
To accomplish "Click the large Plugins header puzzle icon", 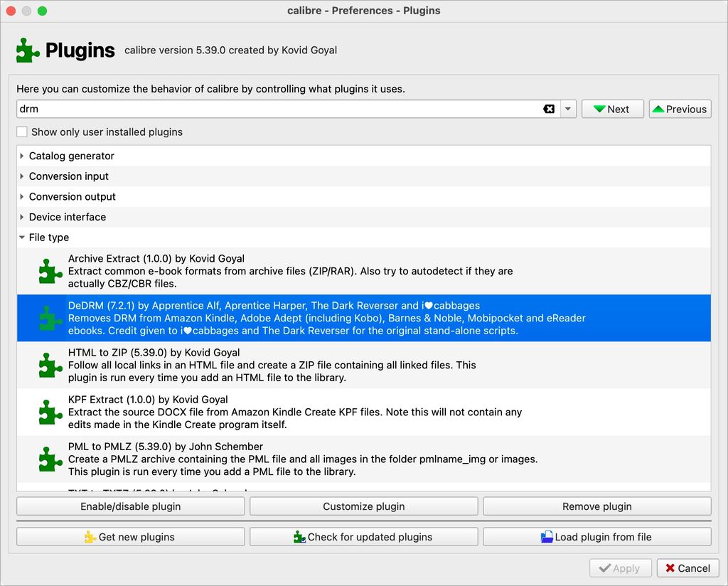I will [28, 50].
